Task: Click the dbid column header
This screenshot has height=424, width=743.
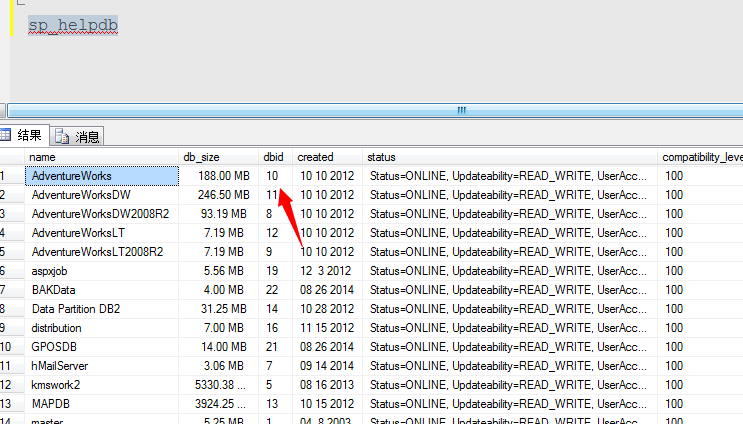Action: tap(275, 157)
